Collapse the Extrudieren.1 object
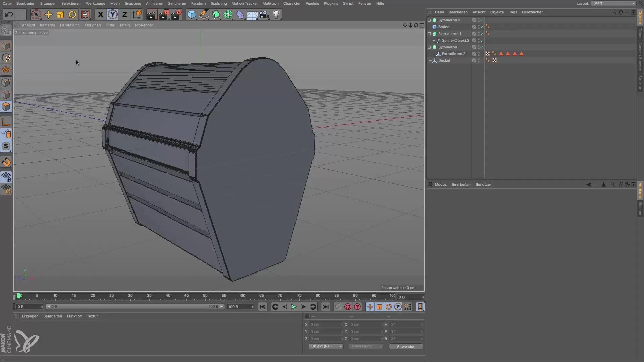This screenshot has height=362, width=644. pos(429,34)
